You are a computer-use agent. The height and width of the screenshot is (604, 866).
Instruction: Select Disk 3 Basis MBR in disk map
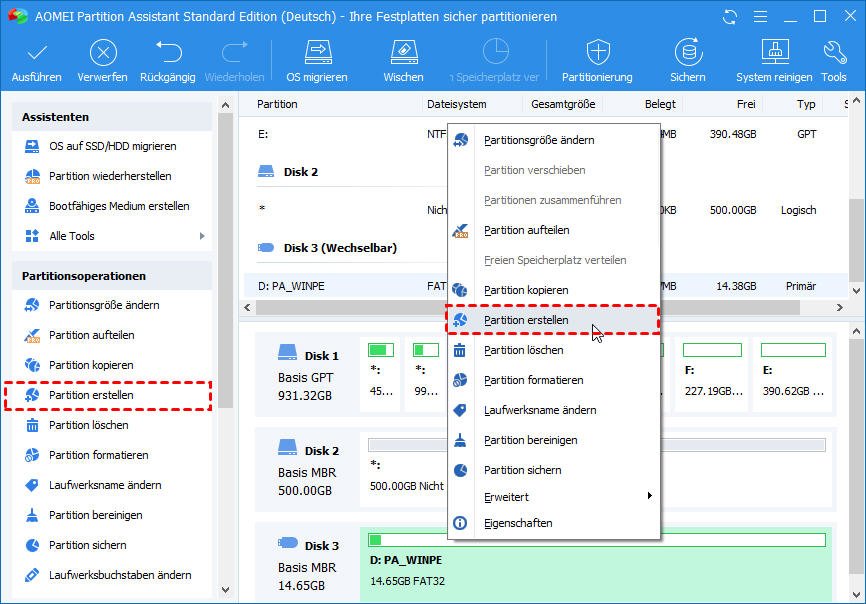(x=307, y=563)
